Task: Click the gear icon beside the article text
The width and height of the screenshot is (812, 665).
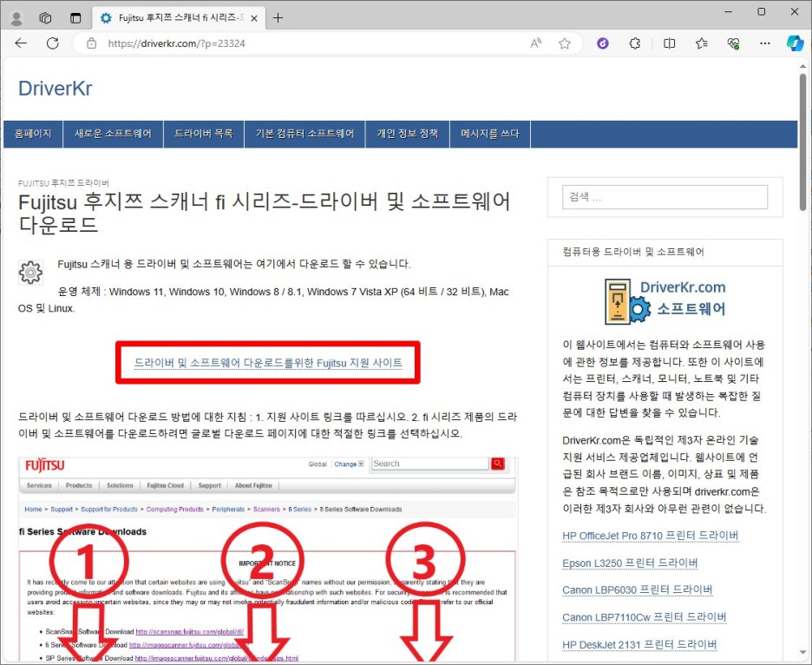Action: 30,272
